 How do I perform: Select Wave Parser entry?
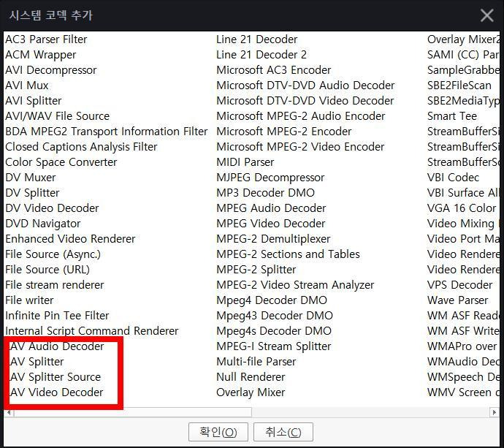458,300
